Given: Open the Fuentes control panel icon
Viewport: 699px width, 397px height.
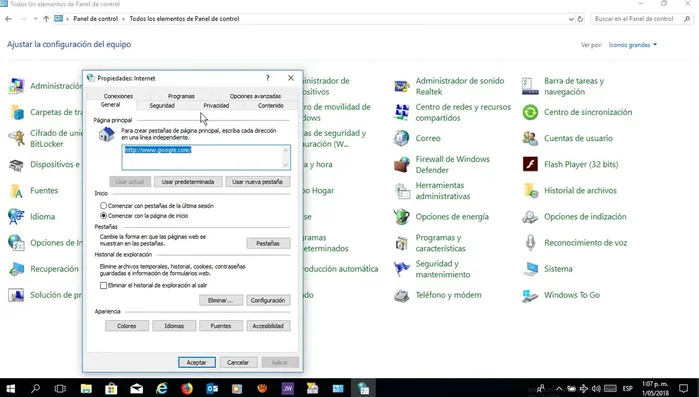Looking at the screenshot, I should (16, 191).
